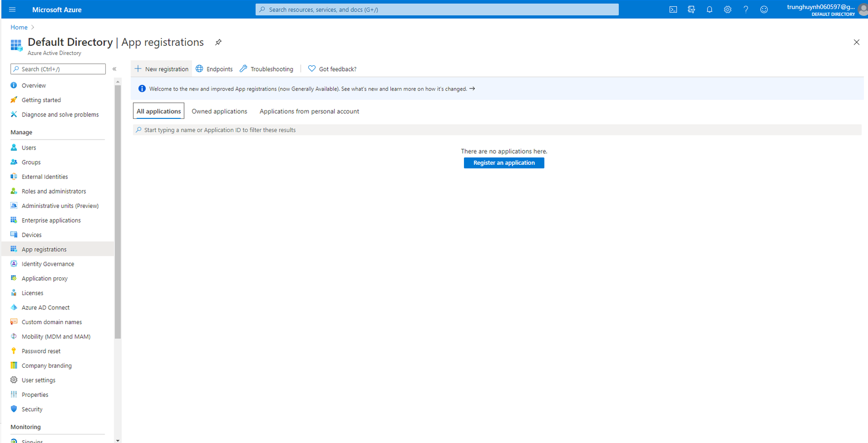
Task: Click the Devices icon in sidebar
Action: (x=14, y=235)
